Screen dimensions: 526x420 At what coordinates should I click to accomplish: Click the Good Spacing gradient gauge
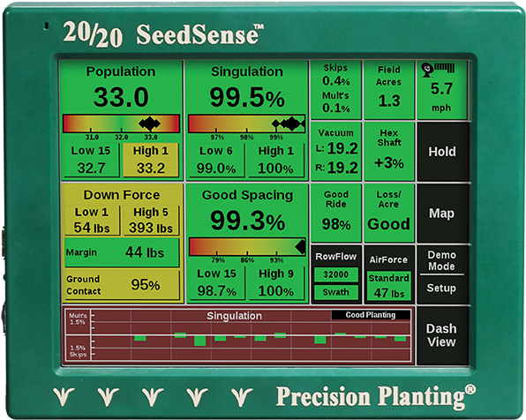247,247
